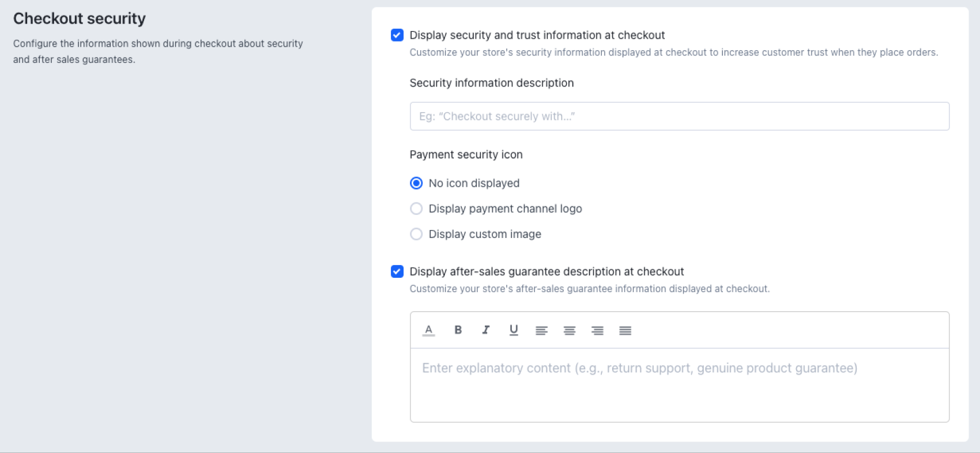Viewport: 980px width, 453px height.
Task: Justify text in the editor
Action: tap(625, 331)
